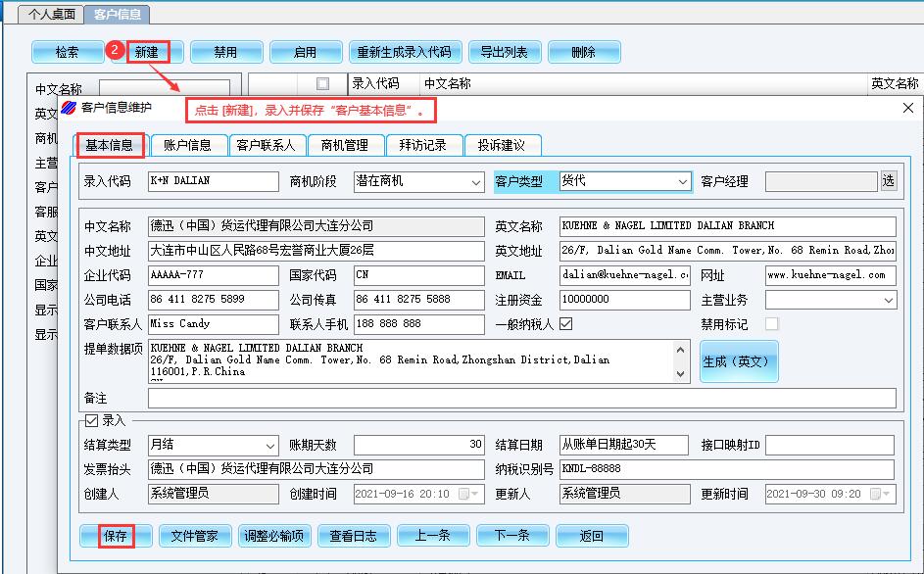Open the 拜访记录 tab
924x574 pixels.
pos(423,145)
